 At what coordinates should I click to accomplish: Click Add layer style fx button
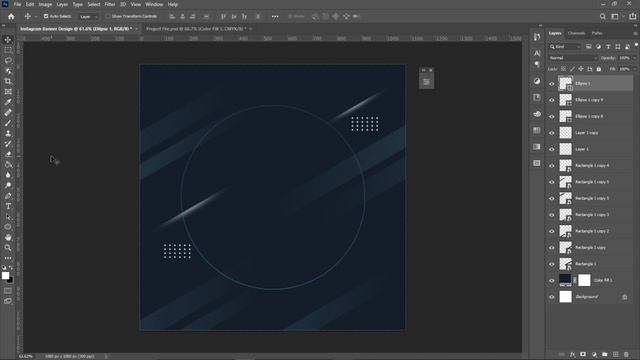pos(572,355)
